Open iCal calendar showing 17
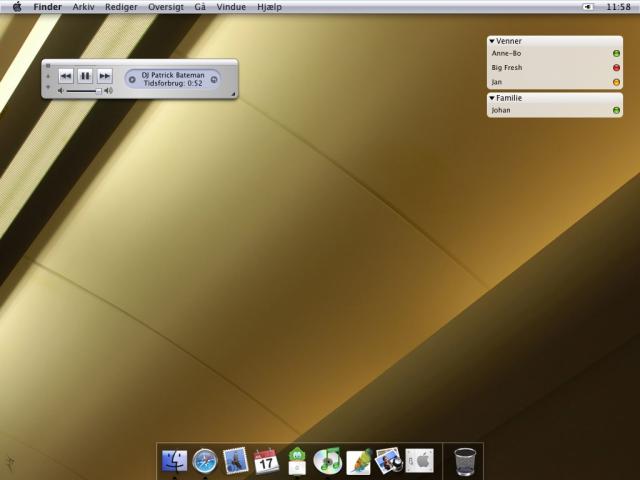This screenshot has width=640, height=480. click(266, 462)
